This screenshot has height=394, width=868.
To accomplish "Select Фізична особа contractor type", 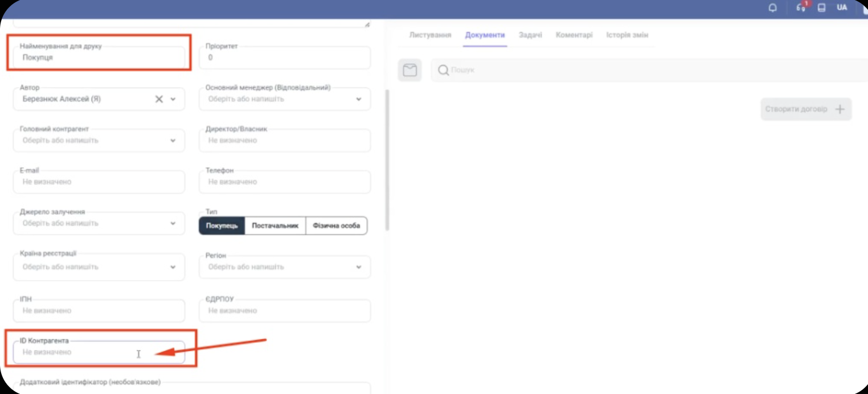I will (x=336, y=225).
